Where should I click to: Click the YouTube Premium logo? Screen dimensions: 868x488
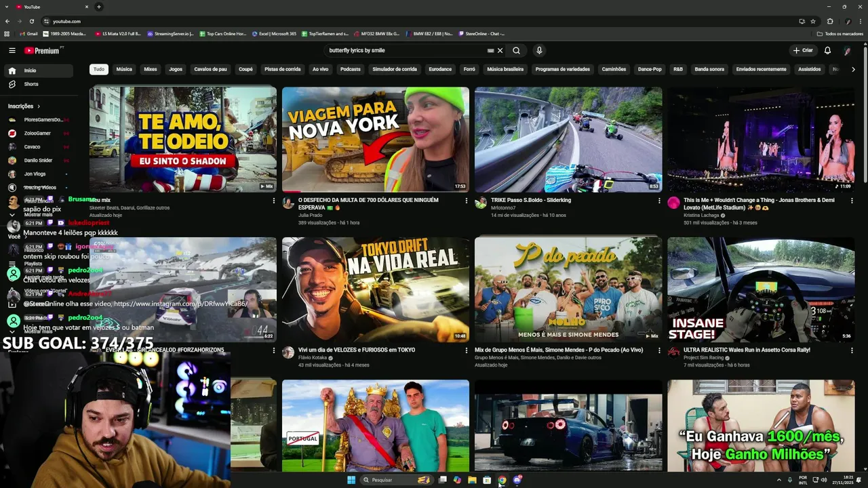coord(43,50)
